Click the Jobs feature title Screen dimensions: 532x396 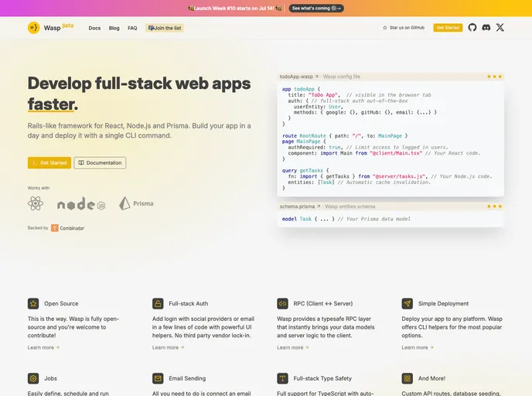click(x=50, y=378)
